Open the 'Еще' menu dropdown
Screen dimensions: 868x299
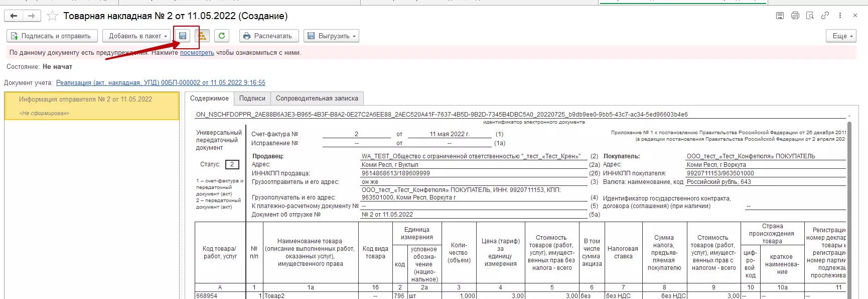(x=841, y=36)
